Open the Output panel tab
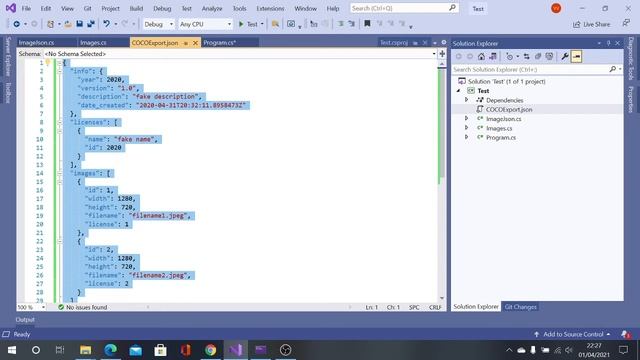Screen dimensions: 640x360 coord(25,320)
